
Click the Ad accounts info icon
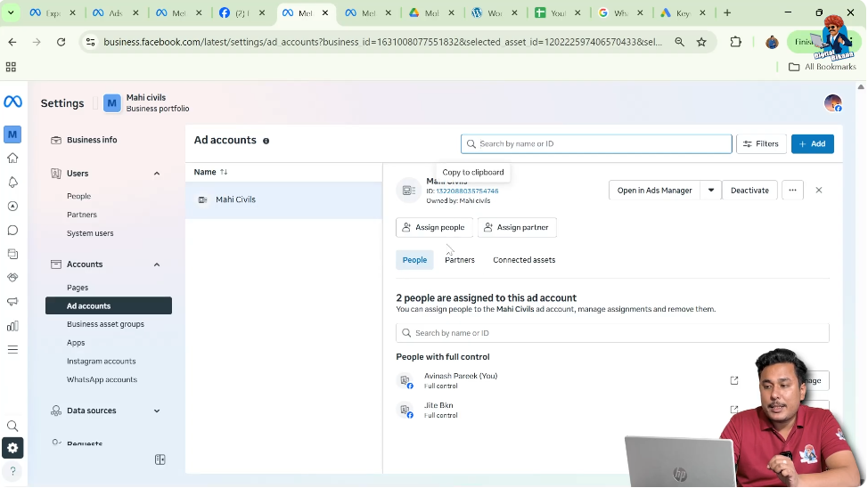click(x=266, y=141)
